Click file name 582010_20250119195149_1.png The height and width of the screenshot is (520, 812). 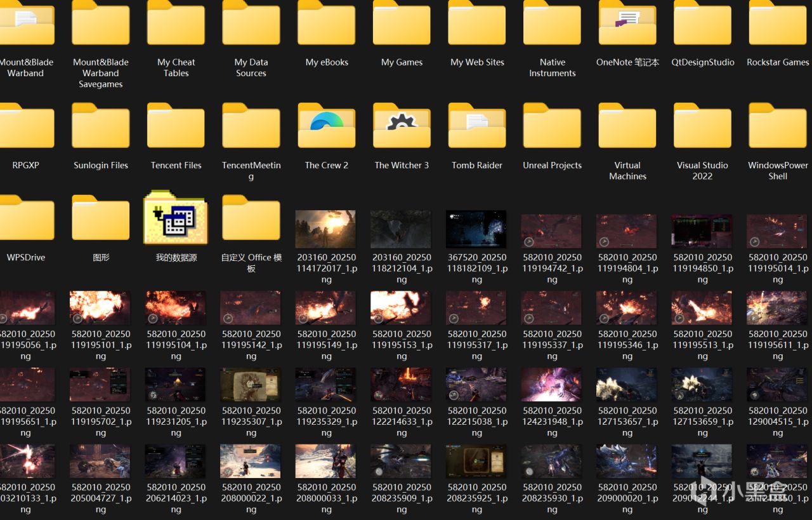pyautogui.click(x=327, y=345)
